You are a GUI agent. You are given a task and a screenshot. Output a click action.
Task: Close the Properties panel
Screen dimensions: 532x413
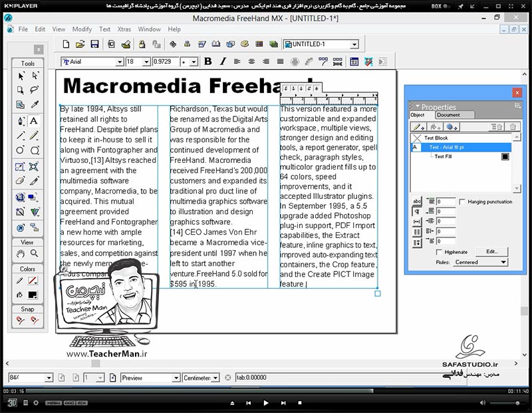click(517, 92)
